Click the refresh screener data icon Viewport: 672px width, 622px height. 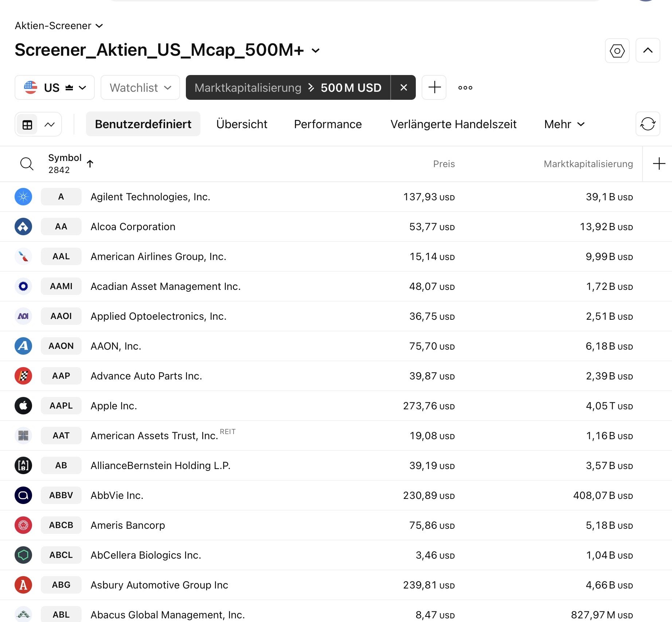[x=648, y=124]
